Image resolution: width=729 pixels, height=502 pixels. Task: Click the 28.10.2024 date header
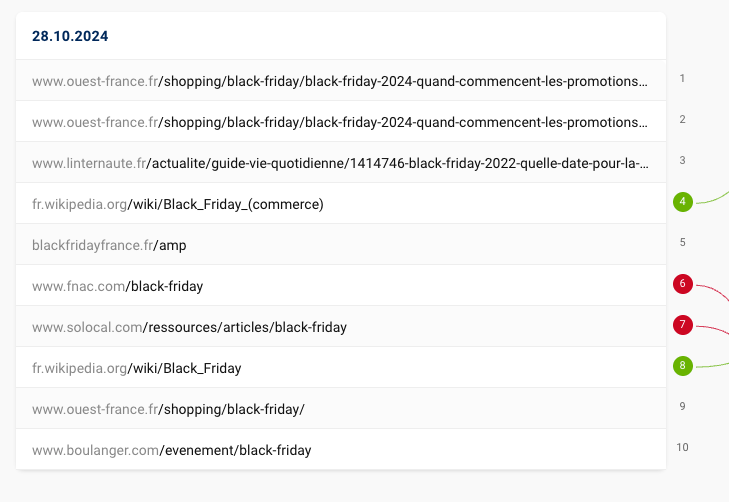pos(70,36)
